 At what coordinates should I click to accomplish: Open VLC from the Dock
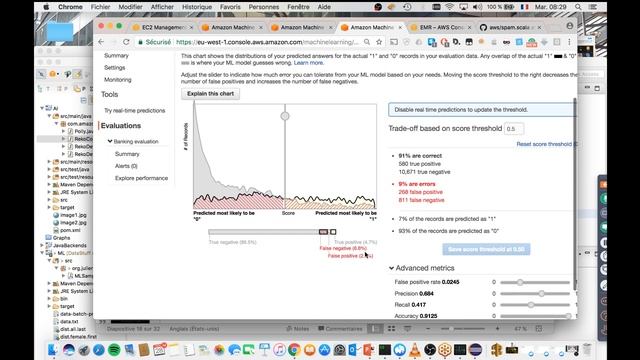point(415,350)
